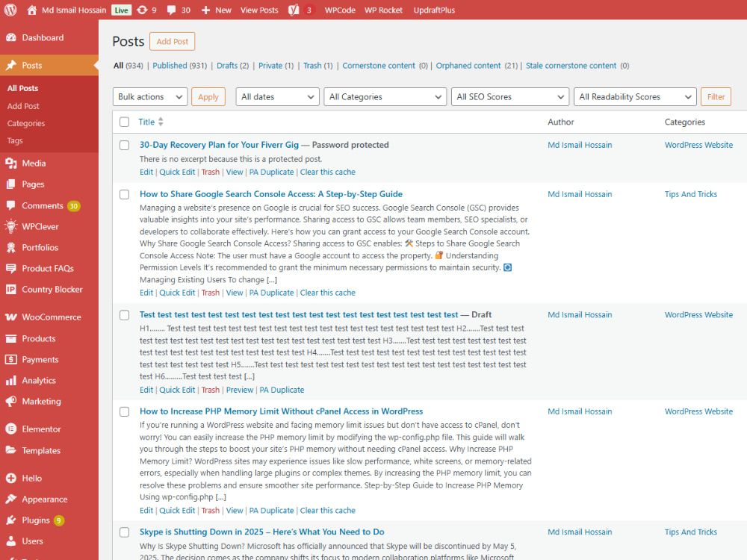This screenshot has height=560, width=747.
Task: Click the Analytics bar chart icon
Action: pyautogui.click(x=11, y=381)
